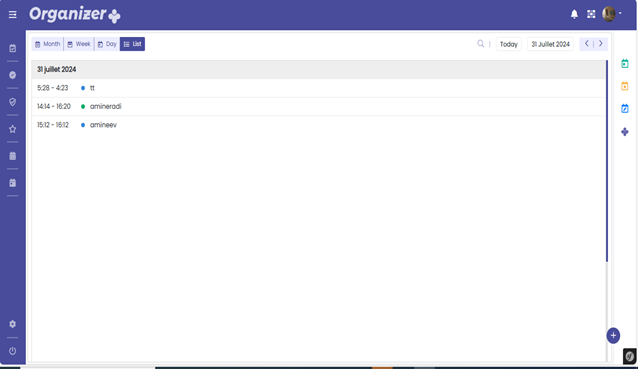The height and width of the screenshot is (369, 638).
Task: Click the power logout icon
Action: (13, 351)
